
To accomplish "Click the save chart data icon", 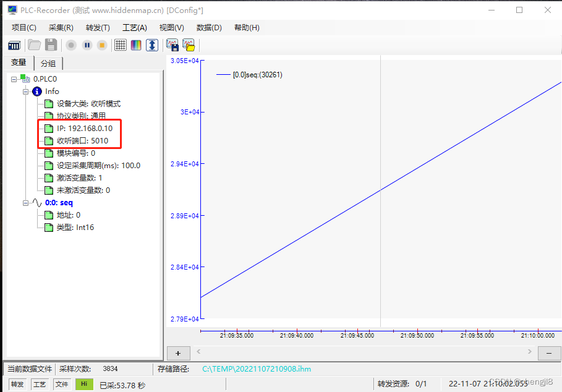I will [172, 45].
